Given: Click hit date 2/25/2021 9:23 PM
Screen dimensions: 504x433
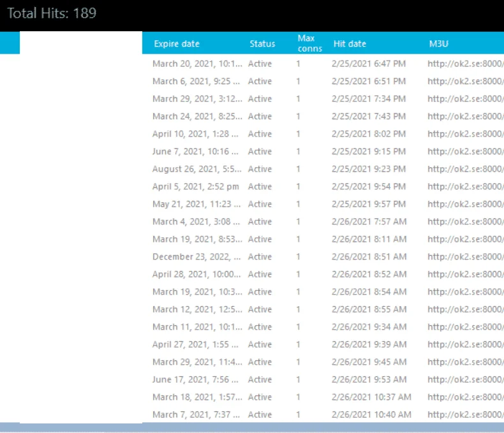Looking at the screenshot, I should click(369, 169).
